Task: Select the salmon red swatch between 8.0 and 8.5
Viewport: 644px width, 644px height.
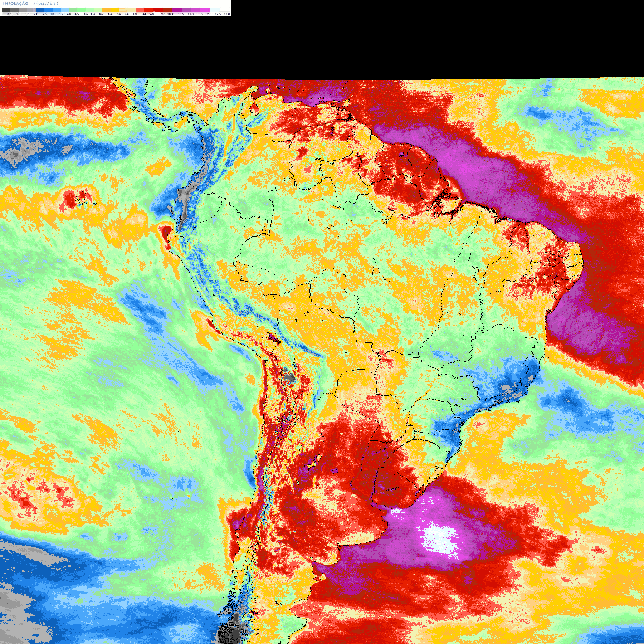Action: tap(140, 10)
